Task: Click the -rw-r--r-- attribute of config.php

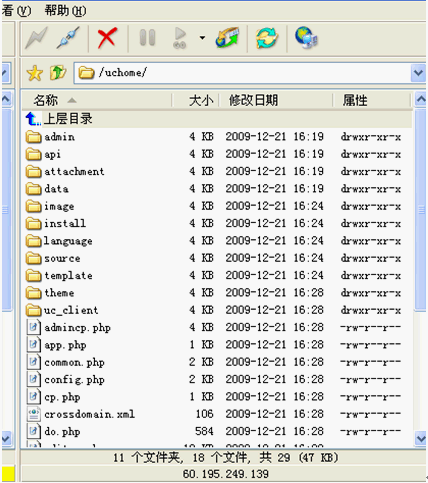Action: coord(370,379)
